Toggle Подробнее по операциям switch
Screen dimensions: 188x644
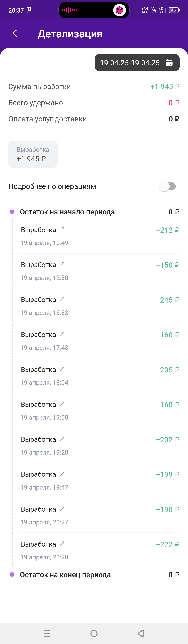(x=168, y=186)
